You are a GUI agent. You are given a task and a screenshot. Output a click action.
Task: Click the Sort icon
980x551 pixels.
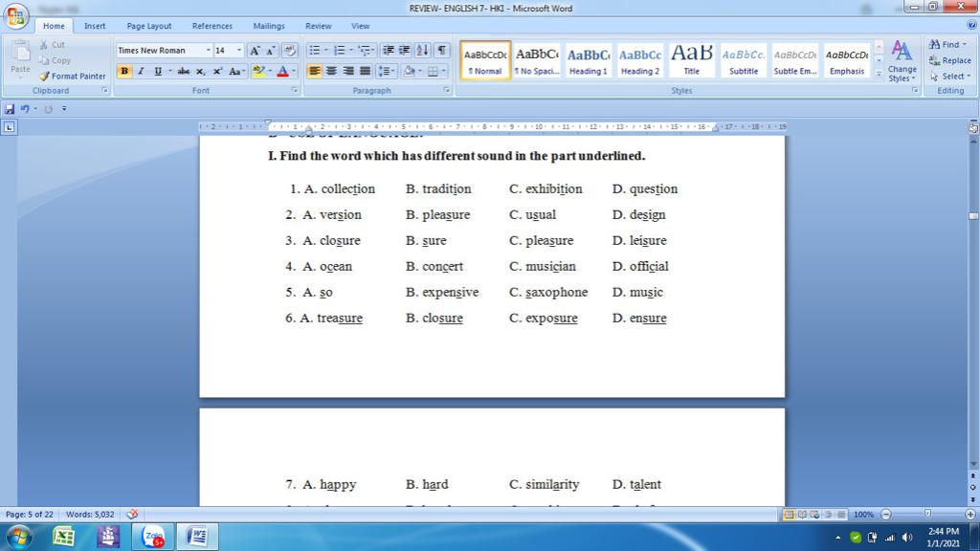click(422, 51)
